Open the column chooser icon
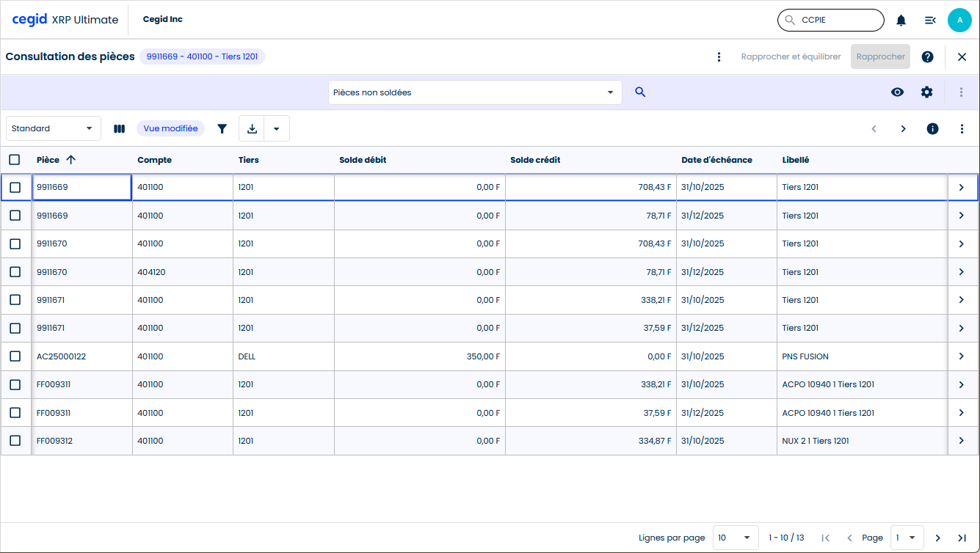This screenshot has width=980, height=553. 119,128
